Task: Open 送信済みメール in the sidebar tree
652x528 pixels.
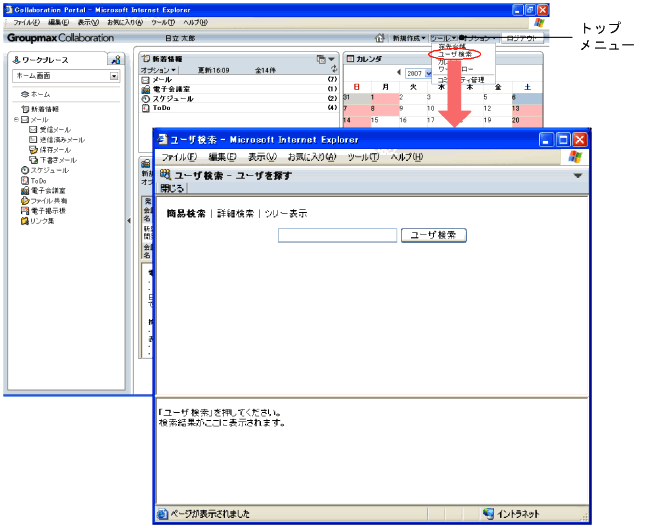Action: click(x=62, y=140)
